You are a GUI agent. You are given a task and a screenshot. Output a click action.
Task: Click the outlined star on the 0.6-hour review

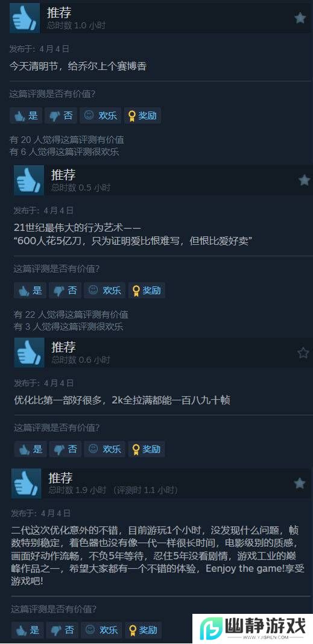click(x=303, y=353)
